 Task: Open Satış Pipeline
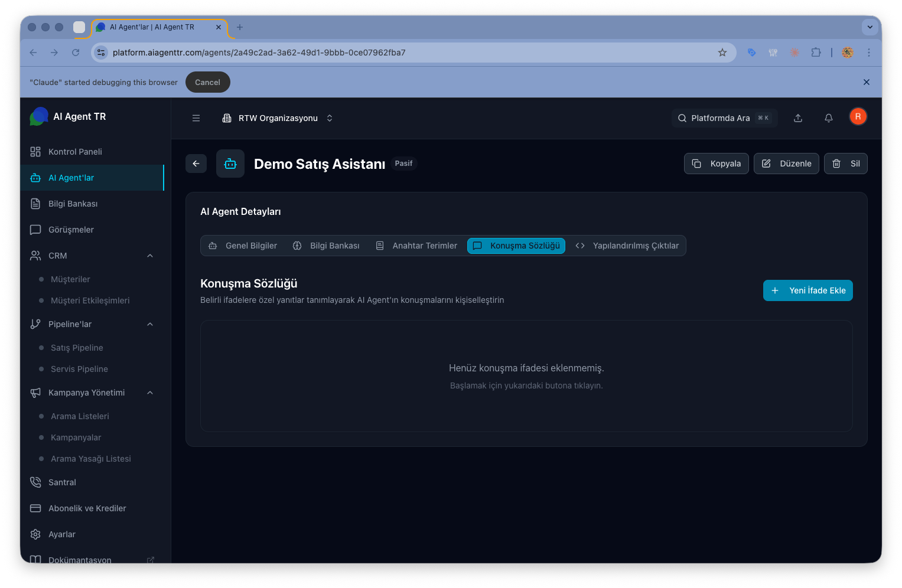click(77, 348)
